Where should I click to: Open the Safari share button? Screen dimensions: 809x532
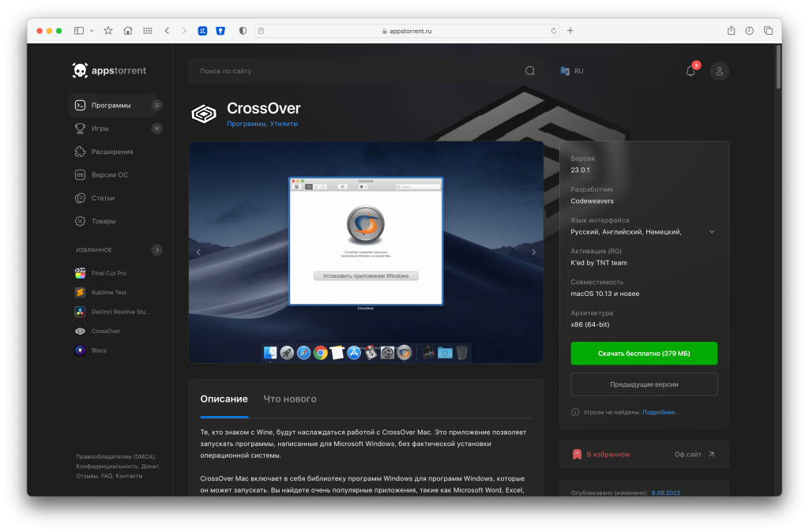(731, 31)
